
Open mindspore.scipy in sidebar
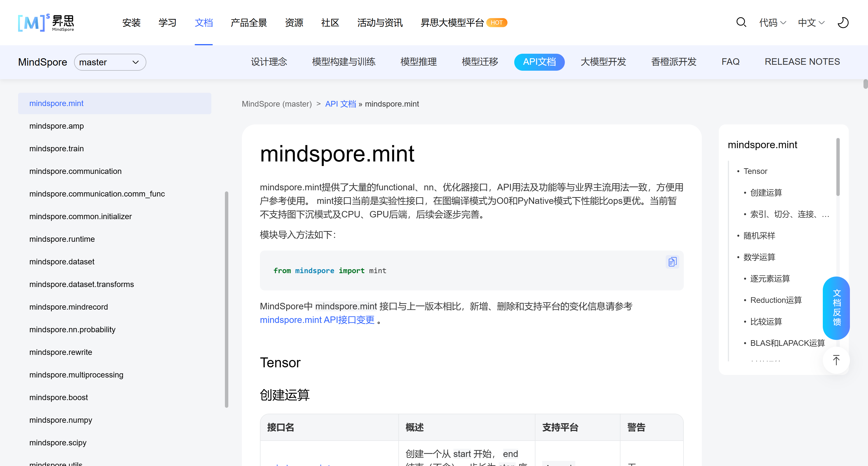coord(58,443)
